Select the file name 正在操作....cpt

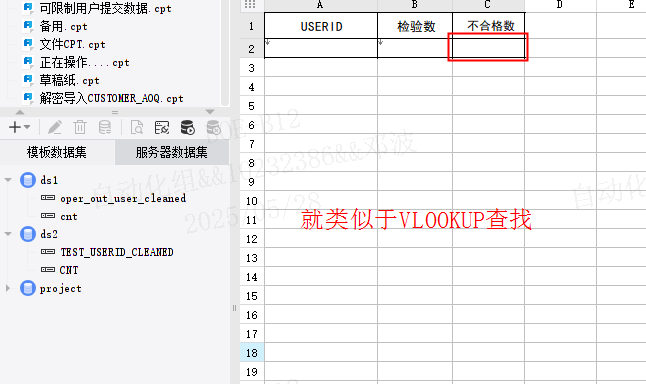pos(84,62)
